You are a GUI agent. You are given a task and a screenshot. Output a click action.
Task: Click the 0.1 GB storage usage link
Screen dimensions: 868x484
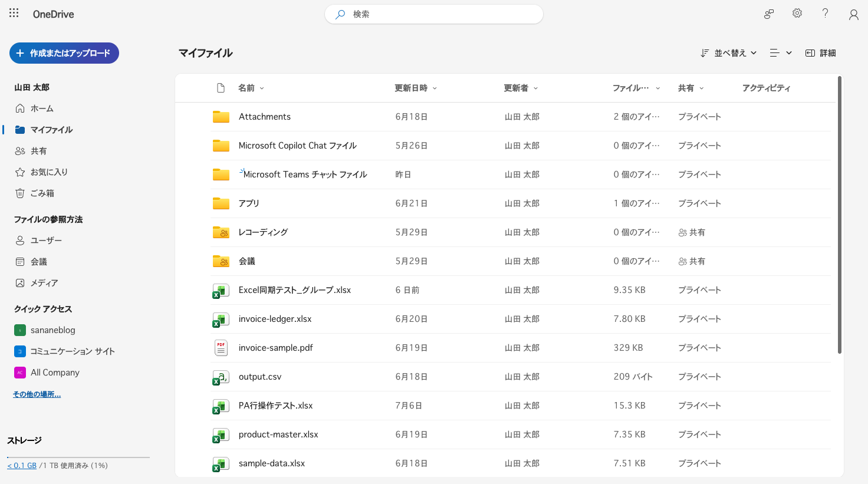(22, 466)
